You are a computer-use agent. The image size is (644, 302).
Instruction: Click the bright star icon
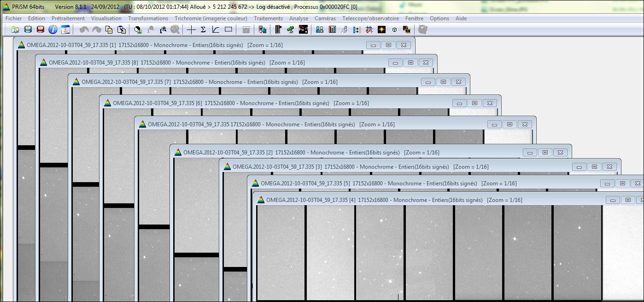[381, 30]
